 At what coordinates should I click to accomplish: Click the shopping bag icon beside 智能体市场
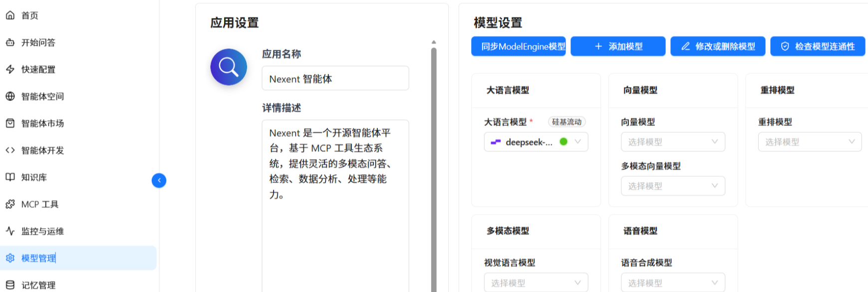[10, 123]
